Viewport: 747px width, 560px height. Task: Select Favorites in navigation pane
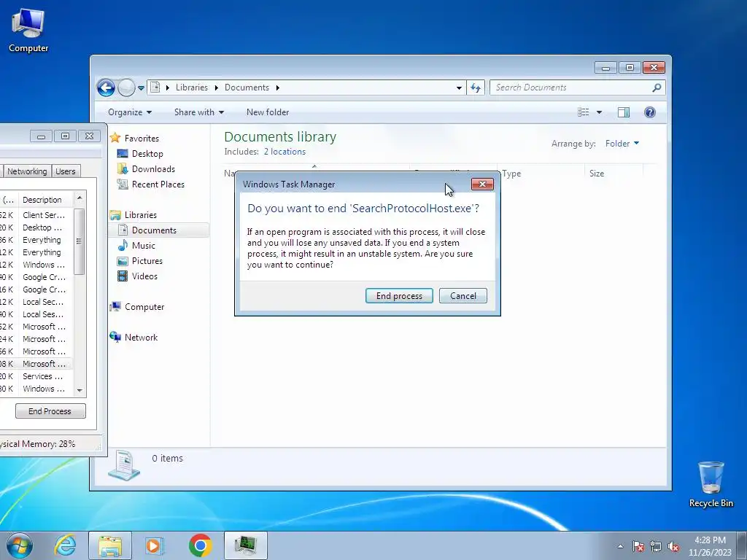tap(142, 138)
